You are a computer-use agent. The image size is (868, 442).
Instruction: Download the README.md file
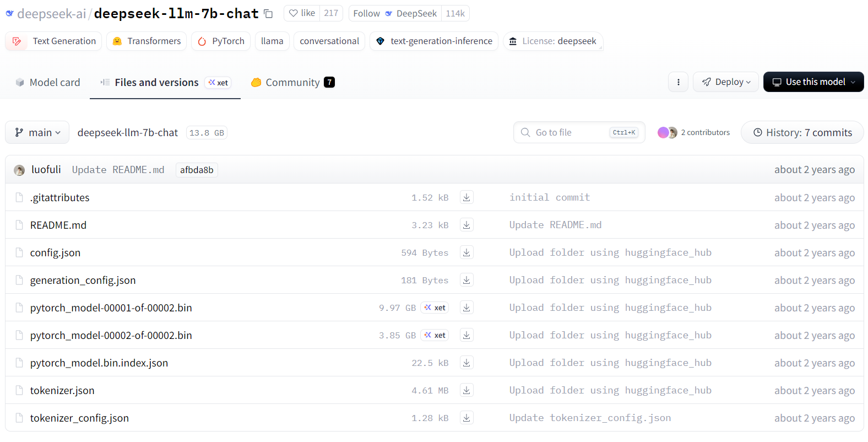tap(466, 225)
